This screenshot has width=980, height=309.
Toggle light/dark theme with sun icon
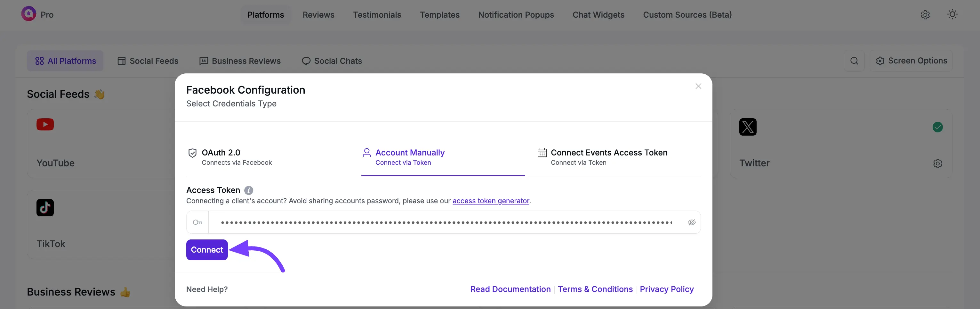click(952, 14)
